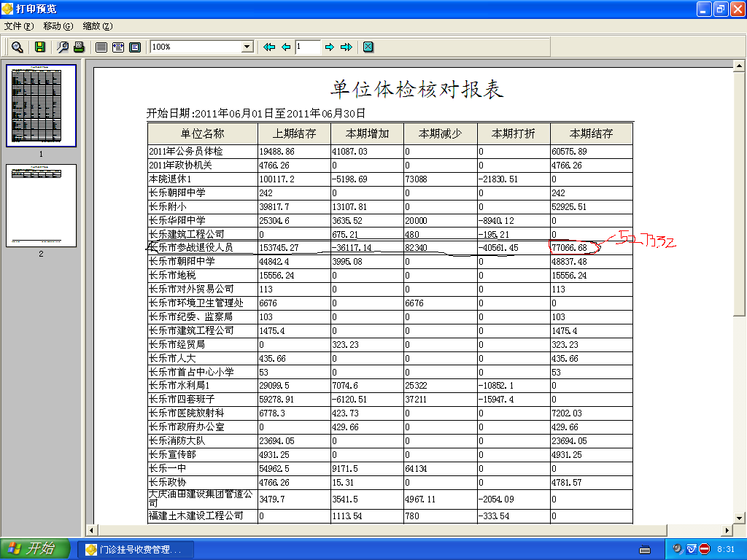Click the 2011年政协机关 row name
Image resolution: width=747 pixels, height=560 pixels.
point(181,166)
